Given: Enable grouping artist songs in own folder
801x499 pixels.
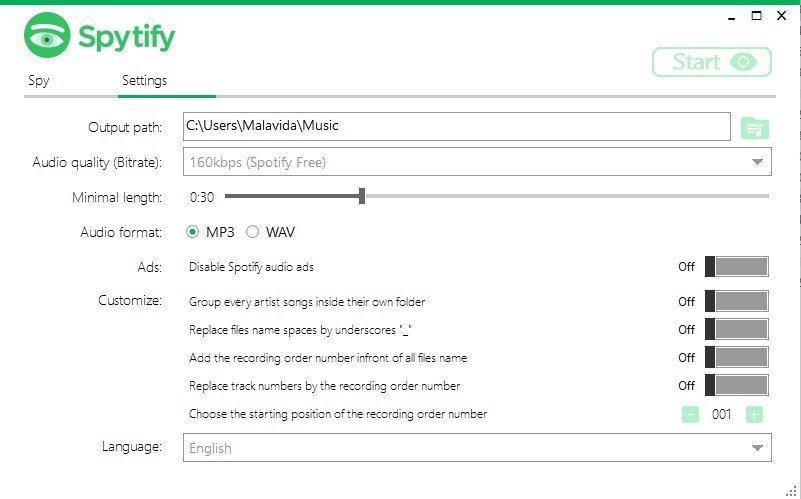Looking at the screenshot, I should tap(737, 301).
